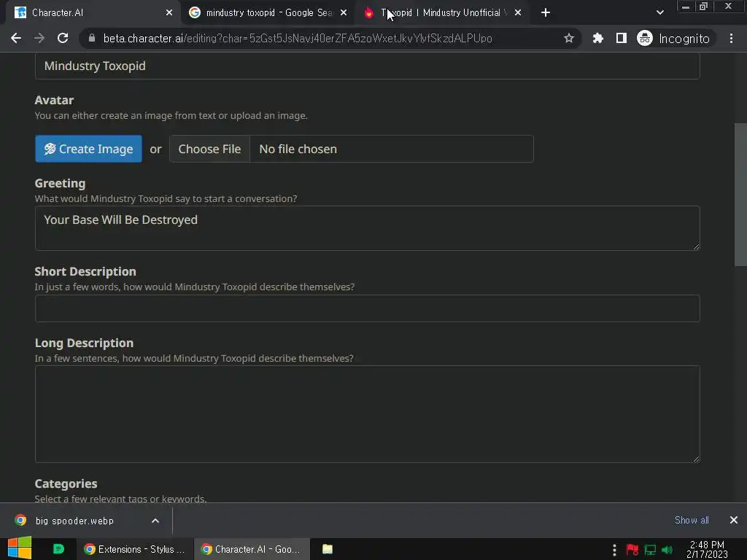
Task: Open the Extensions puzzle icon
Action: (597, 38)
